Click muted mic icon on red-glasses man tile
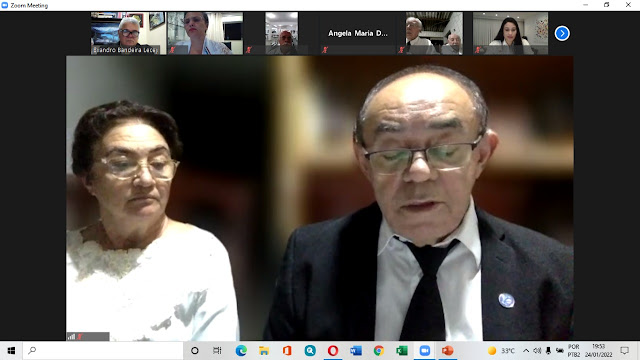 click(249, 50)
